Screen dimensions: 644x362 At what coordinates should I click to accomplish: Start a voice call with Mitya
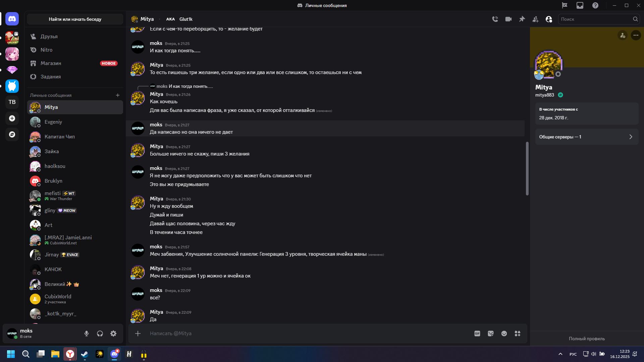(495, 19)
